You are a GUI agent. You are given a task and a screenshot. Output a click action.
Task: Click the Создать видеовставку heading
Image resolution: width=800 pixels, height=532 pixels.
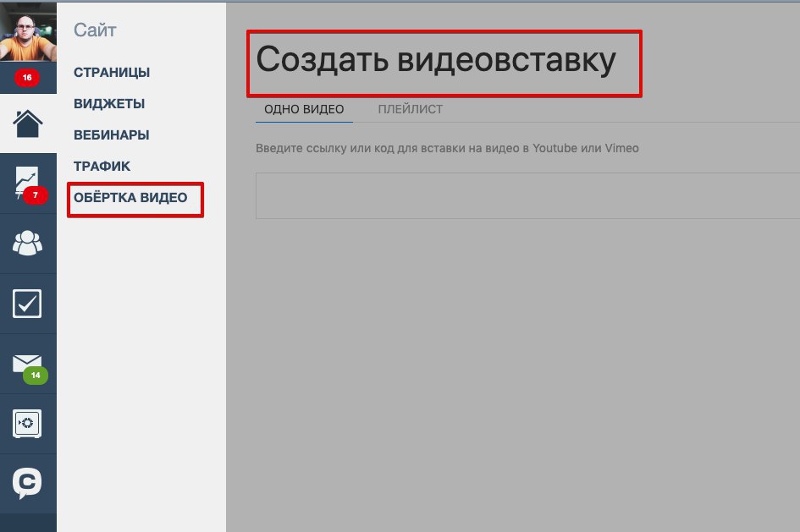point(436,60)
